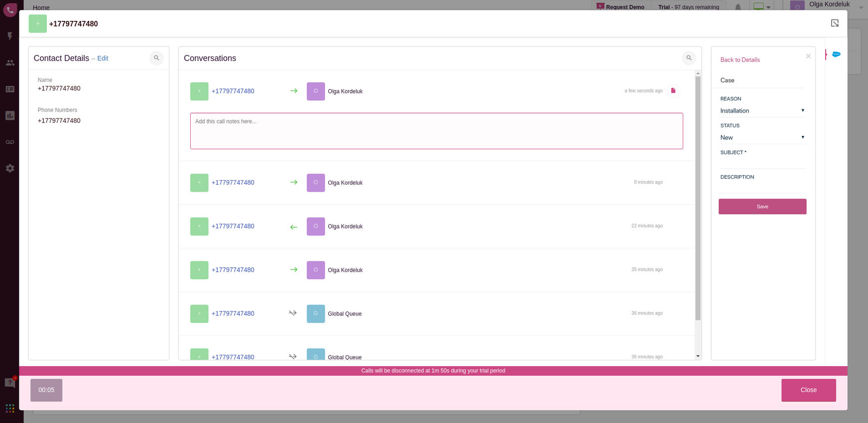Image resolution: width=868 pixels, height=423 pixels.
Task: Click the green contact avatar in header
Action: pos(38,24)
